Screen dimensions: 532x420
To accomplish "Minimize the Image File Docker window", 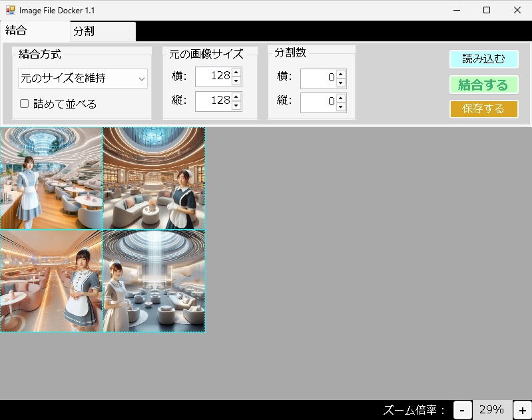I will (457, 10).
